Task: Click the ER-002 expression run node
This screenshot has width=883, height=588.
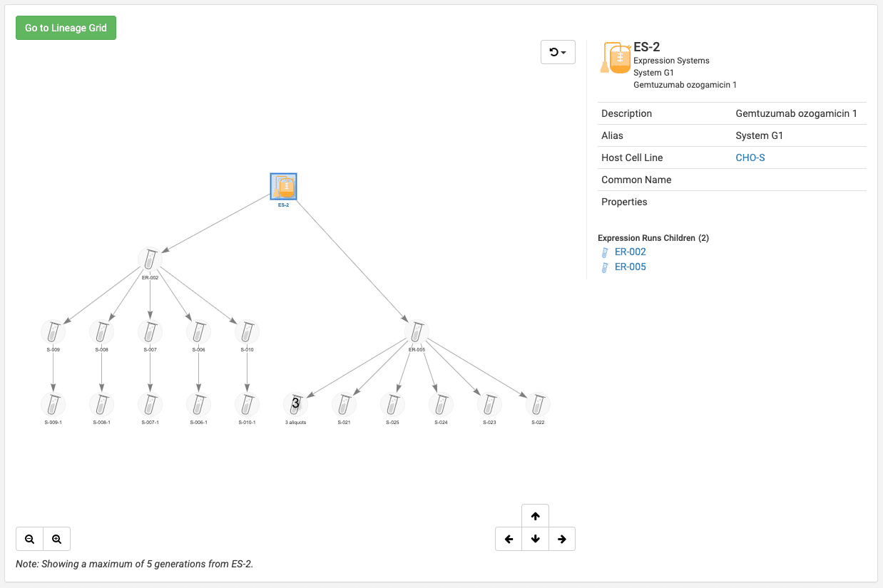Action: pyautogui.click(x=150, y=259)
